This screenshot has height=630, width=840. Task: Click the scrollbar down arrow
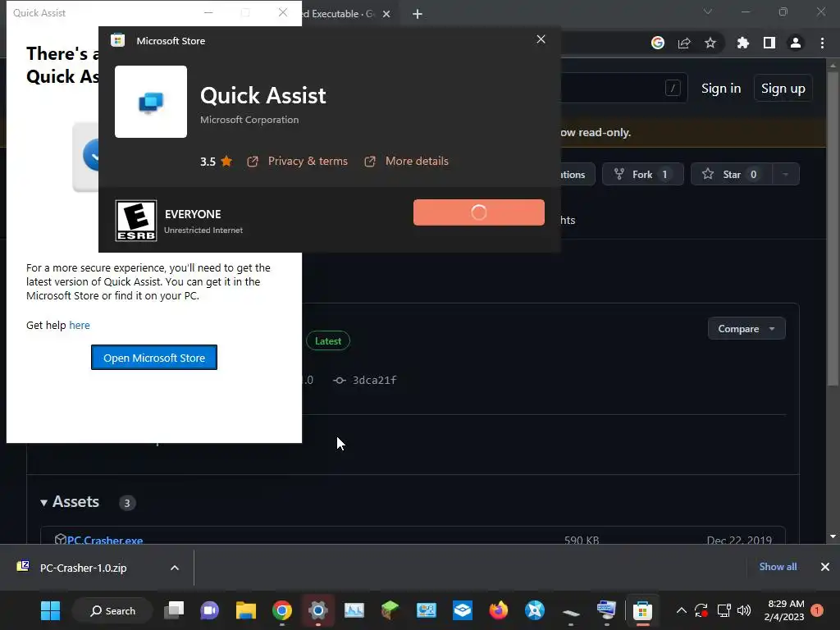pos(833,536)
